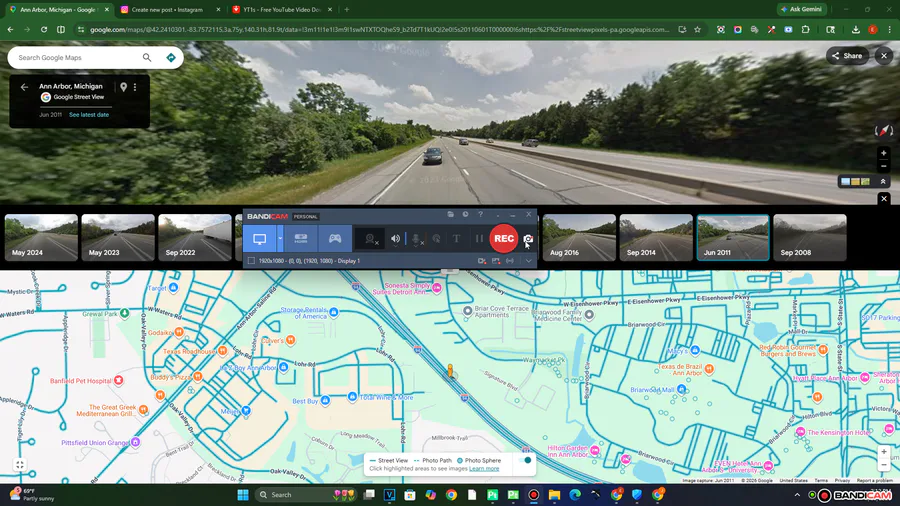Show hidden system tray icons
Viewport: 900px width, 506px height.
797,495
